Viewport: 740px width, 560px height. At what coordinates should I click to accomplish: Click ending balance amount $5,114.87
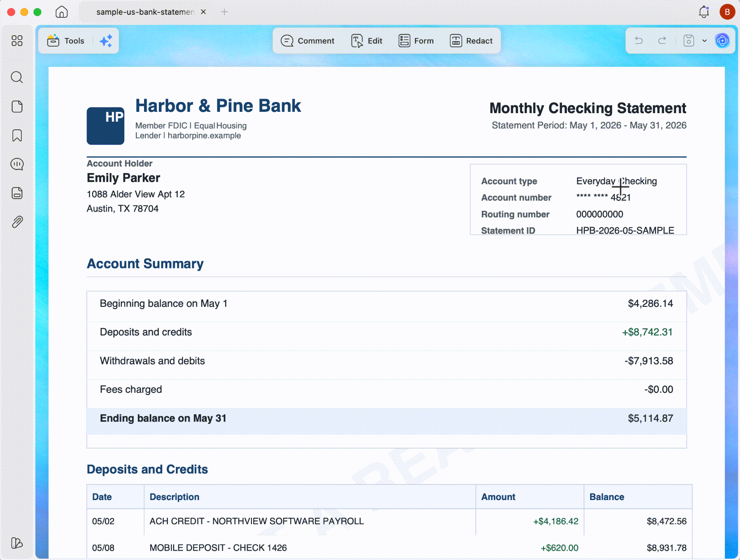point(651,418)
